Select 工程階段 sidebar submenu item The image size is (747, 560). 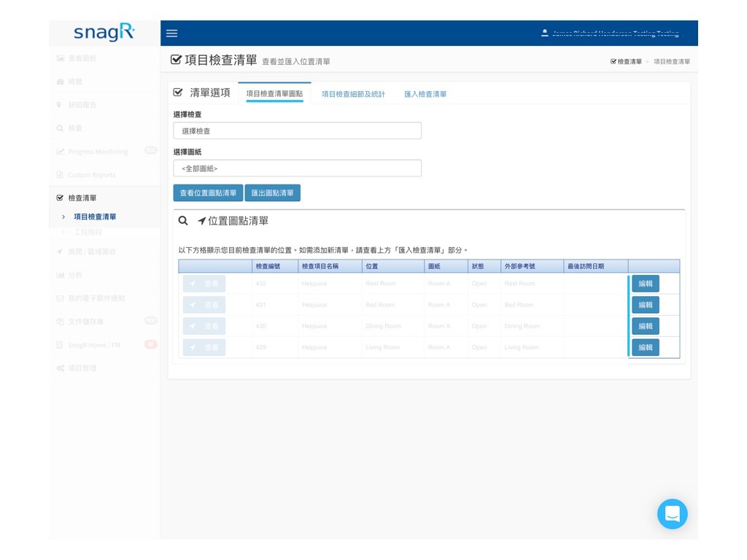click(88, 232)
